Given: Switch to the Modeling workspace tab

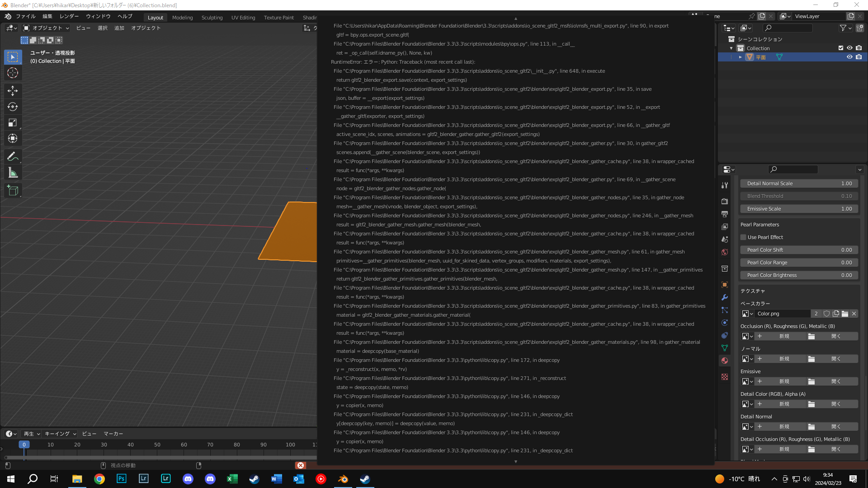Looking at the screenshot, I should click(182, 18).
